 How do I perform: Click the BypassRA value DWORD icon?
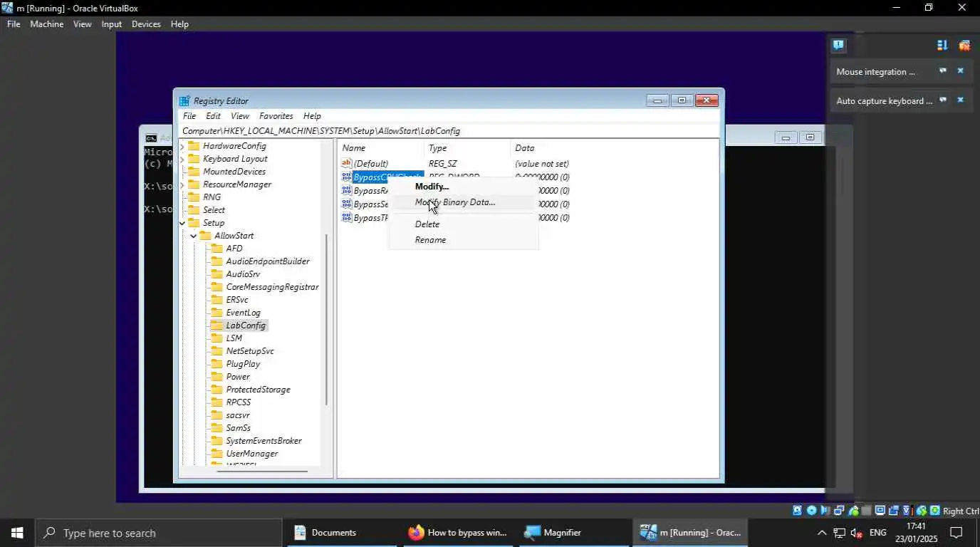[x=347, y=191]
